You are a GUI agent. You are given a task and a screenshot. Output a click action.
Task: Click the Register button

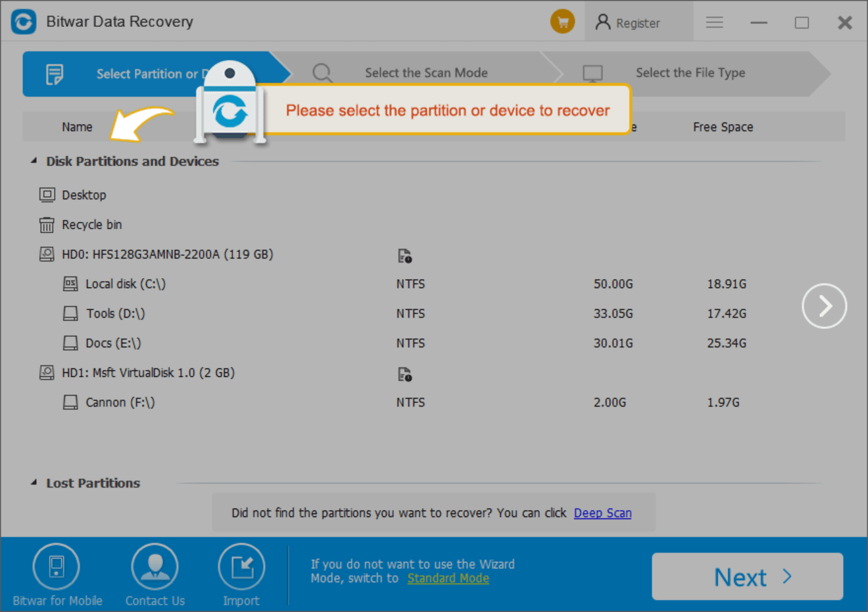coord(628,23)
